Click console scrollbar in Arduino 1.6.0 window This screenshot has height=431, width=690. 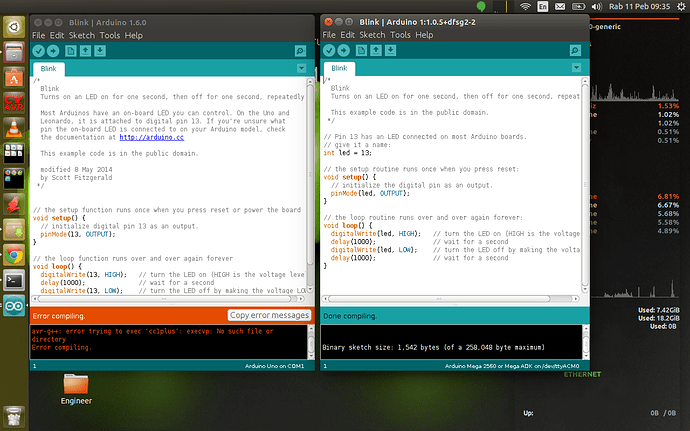point(311,342)
